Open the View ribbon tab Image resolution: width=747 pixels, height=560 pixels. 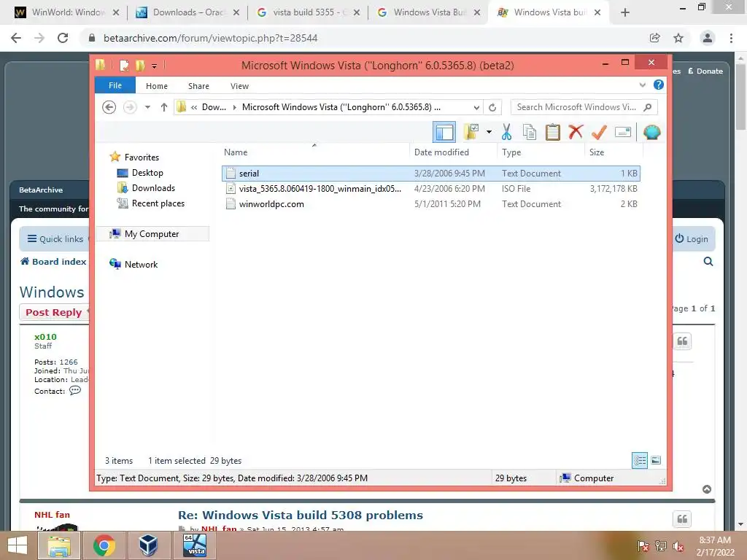pos(239,86)
